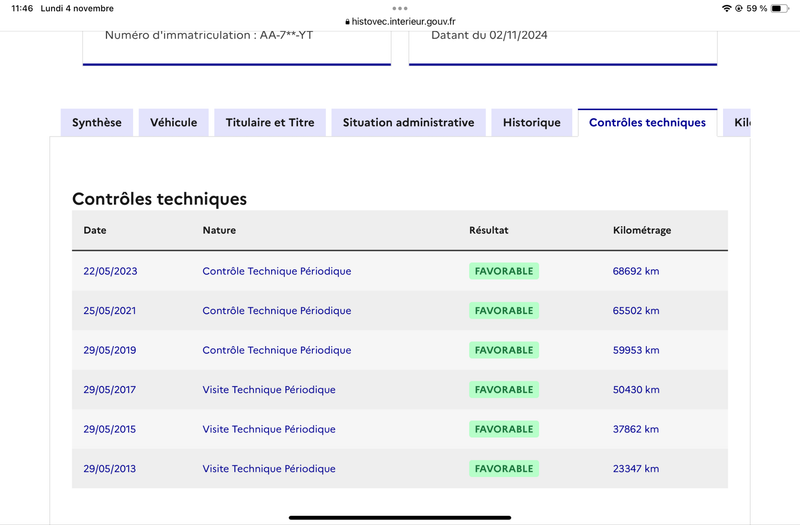Screen dimensions: 800x525
Task: Click the Nature column header
Action: 219,230
